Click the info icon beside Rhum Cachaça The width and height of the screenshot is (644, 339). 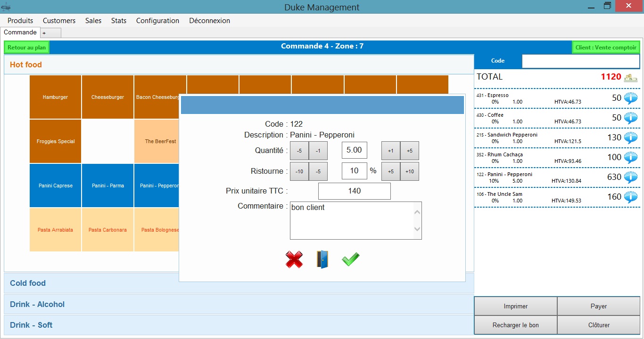(630, 157)
